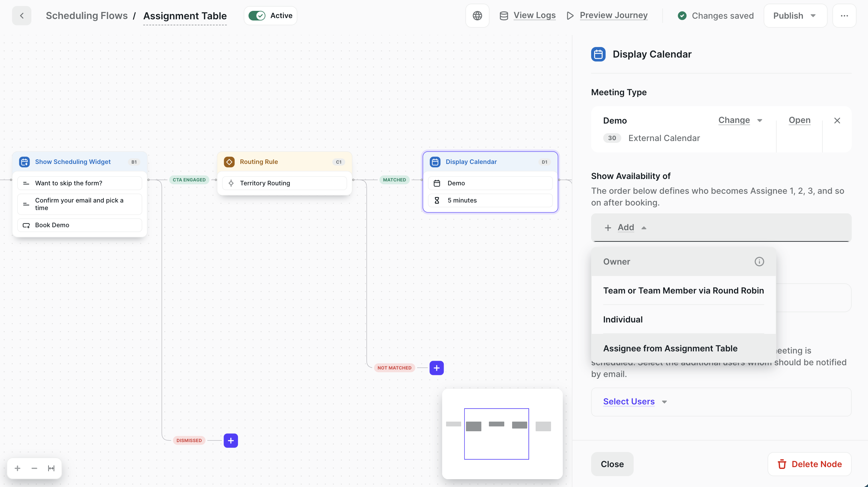868x487 pixels.
Task: Go back using the left chevron button
Action: pyautogui.click(x=22, y=15)
